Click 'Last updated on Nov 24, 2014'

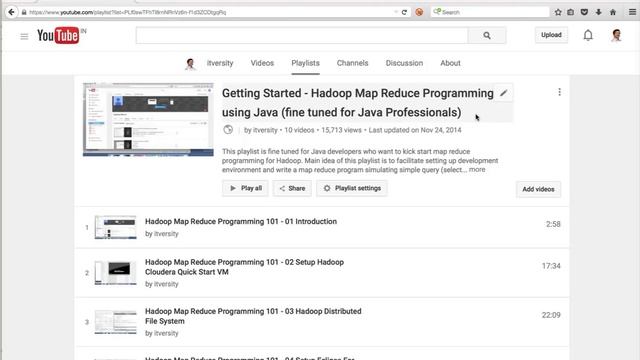click(x=415, y=130)
